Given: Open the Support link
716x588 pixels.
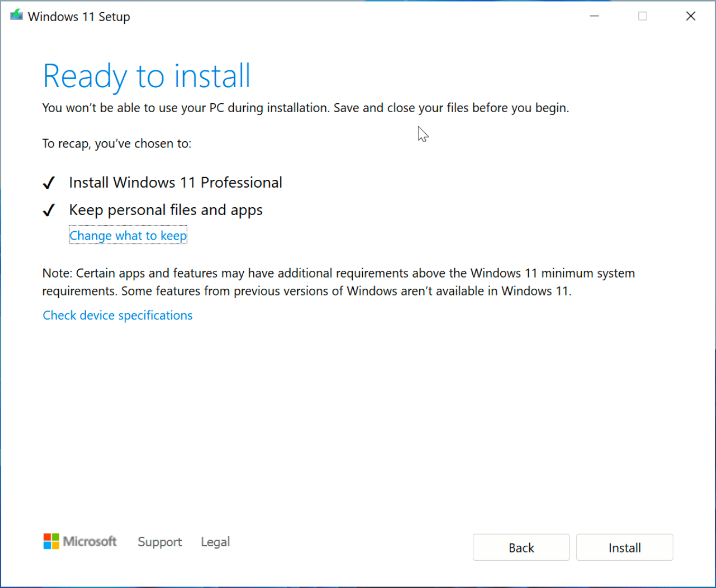Looking at the screenshot, I should tap(160, 542).
